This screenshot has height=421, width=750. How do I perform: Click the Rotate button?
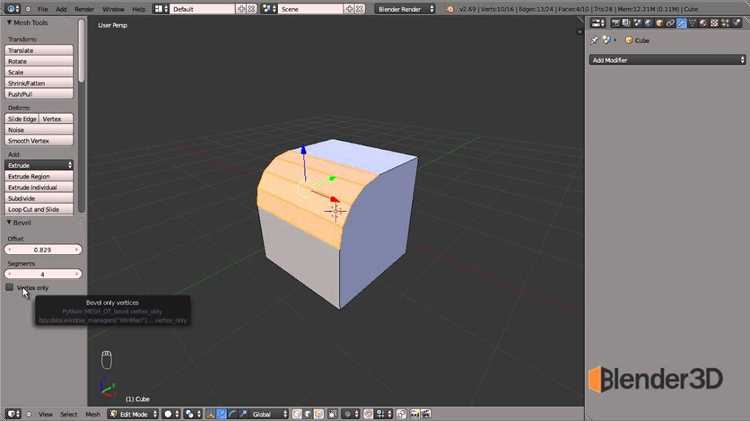(39, 61)
